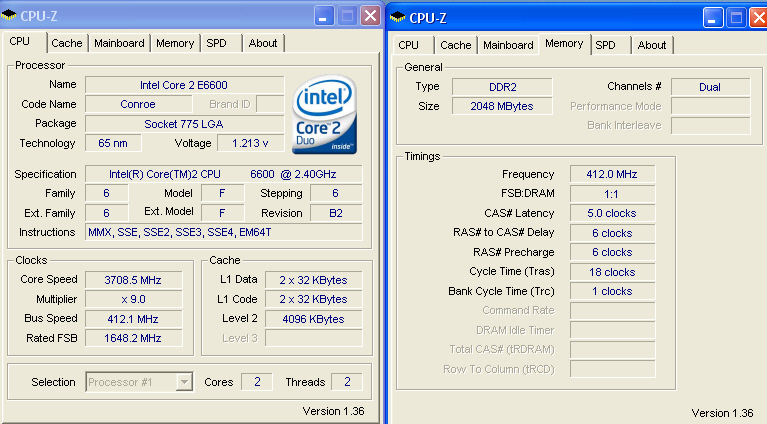The height and width of the screenshot is (424, 767).
Task: Close the right CPU-Z window
Action: coord(758,18)
